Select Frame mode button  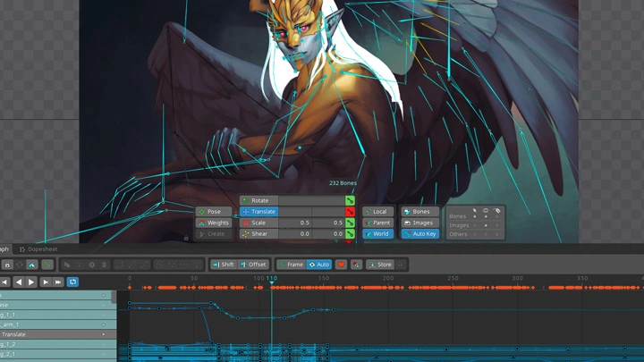pyautogui.click(x=291, y=265)
